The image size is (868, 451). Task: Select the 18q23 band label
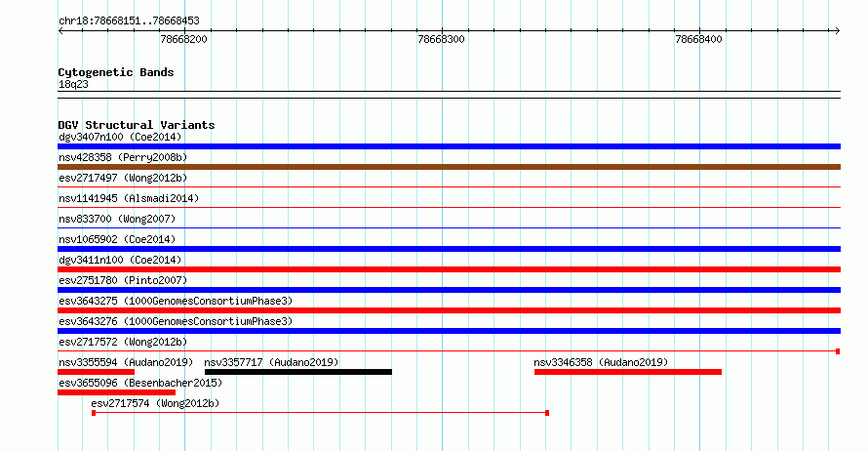pos(73,84)
